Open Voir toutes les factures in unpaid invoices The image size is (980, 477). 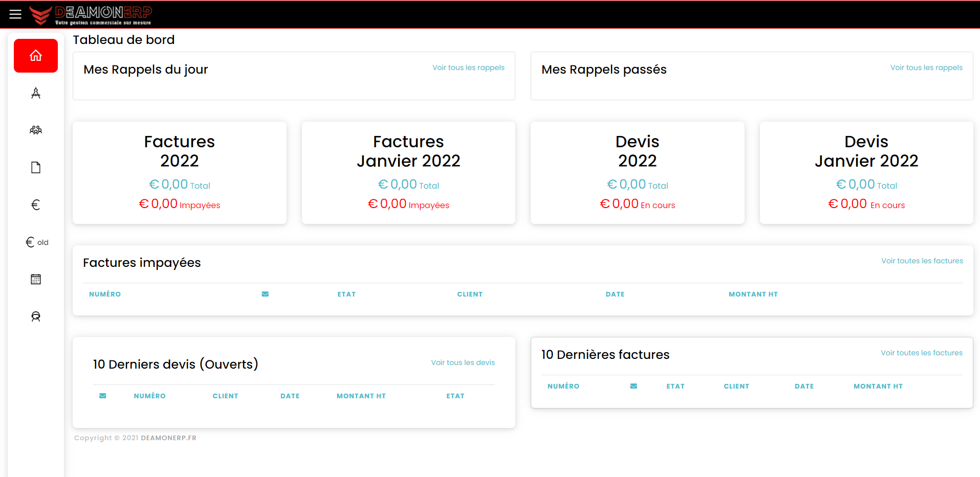click(x=922, y=261)
